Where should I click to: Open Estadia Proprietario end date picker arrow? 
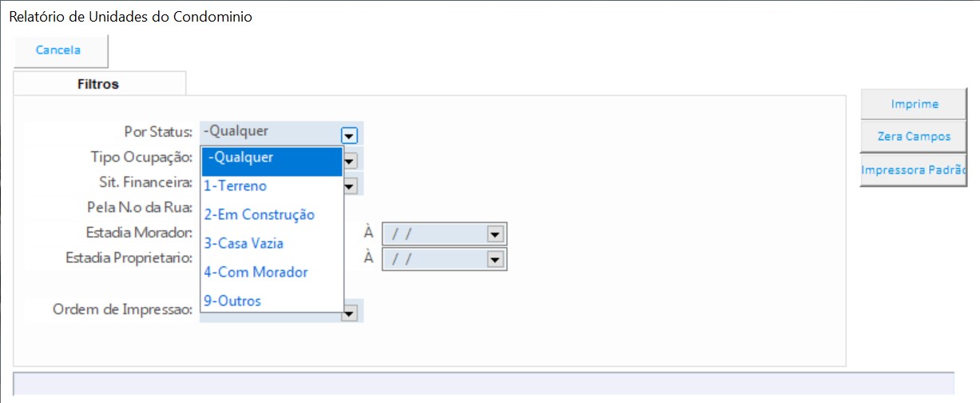[x=495, y=260]
